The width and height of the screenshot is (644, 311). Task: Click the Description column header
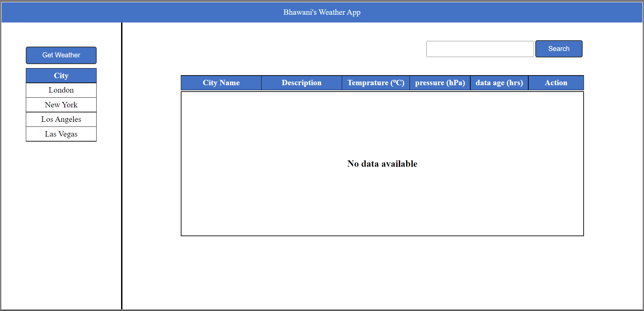point(301,83)
